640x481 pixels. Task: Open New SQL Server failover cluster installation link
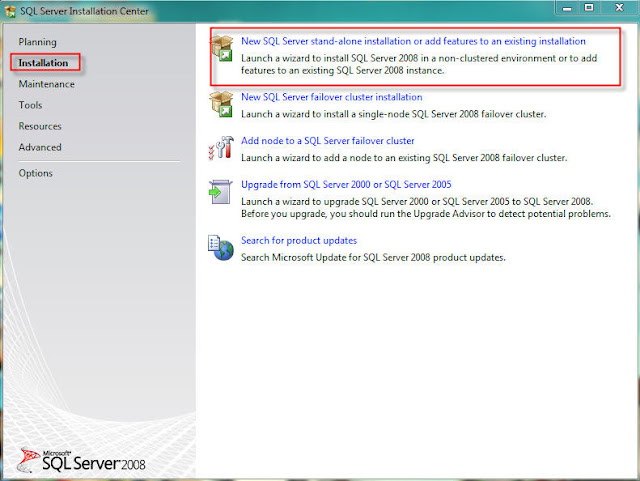point(331,97)
